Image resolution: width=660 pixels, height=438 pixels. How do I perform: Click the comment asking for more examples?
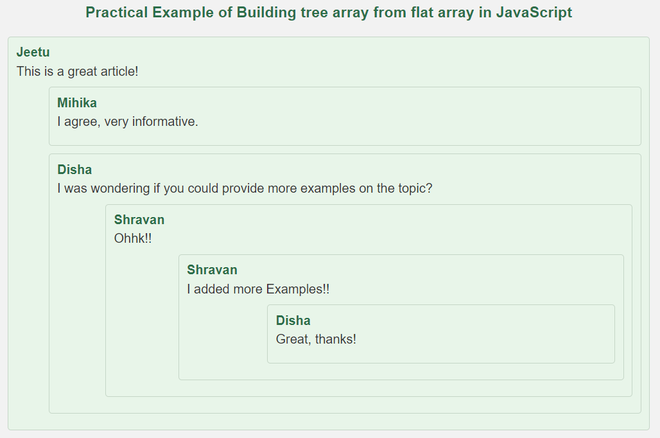(244, 188)
